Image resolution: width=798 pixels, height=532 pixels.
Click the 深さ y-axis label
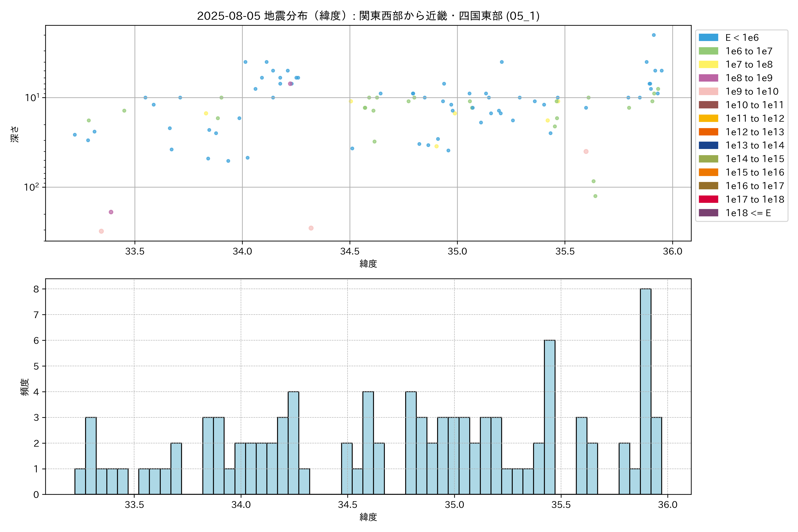pyautogui.click(x=15, y=134)
